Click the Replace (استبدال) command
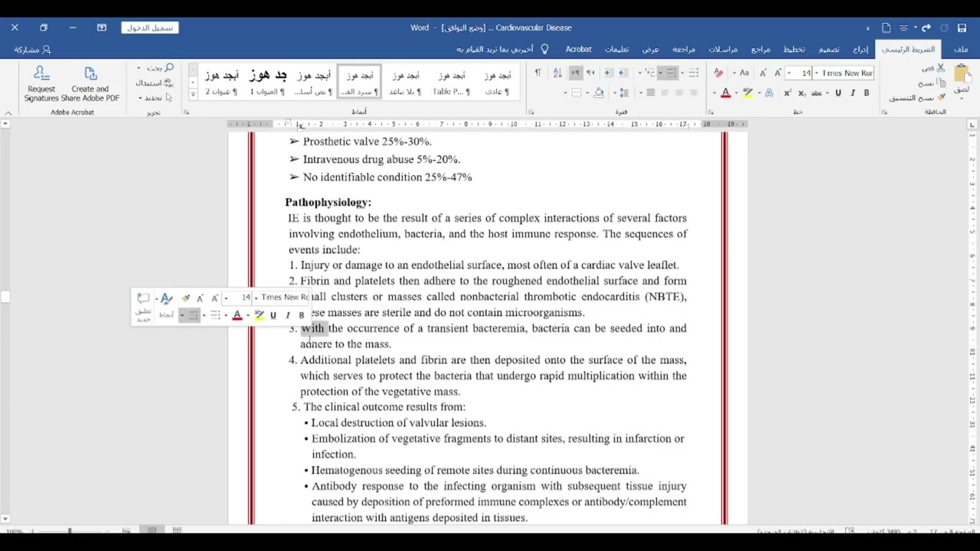Viewport: 980px width, 551px height. point(154,83)
